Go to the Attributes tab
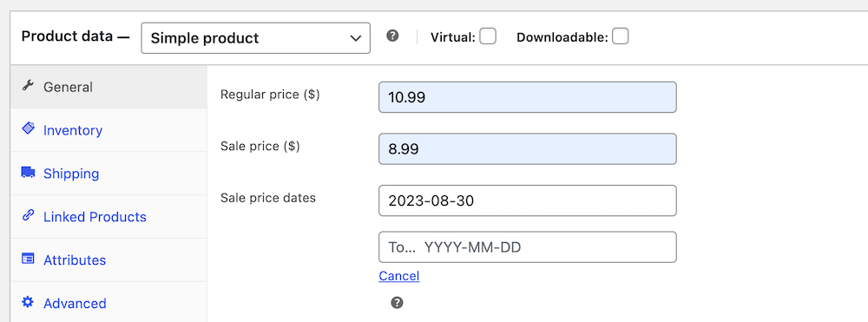This screenshot has height=322, width=868. click(x=108, y=260)
